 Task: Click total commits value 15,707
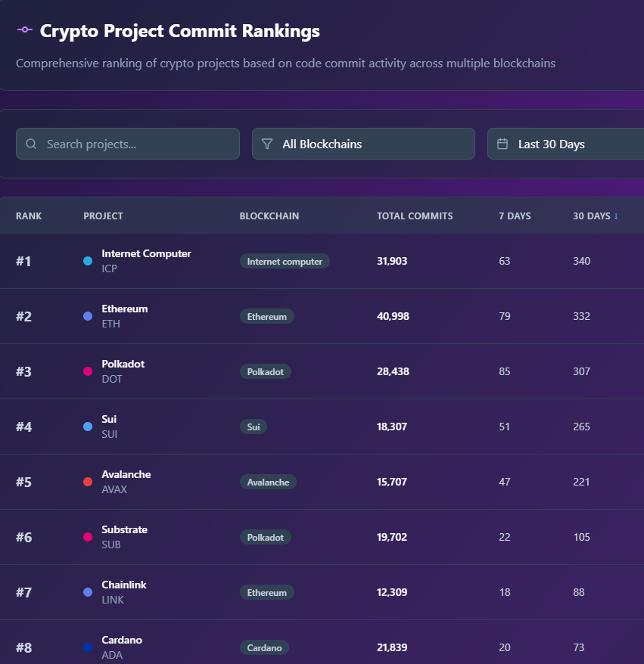392,482
